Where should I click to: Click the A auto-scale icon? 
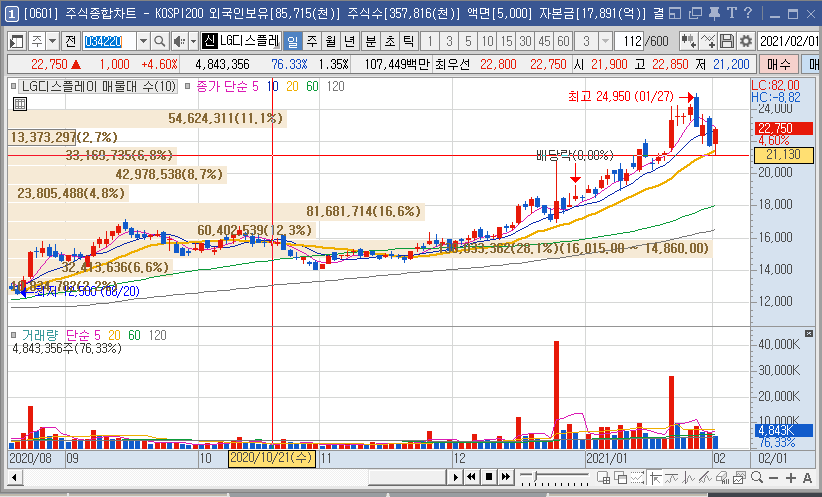[x=807, y=478]
